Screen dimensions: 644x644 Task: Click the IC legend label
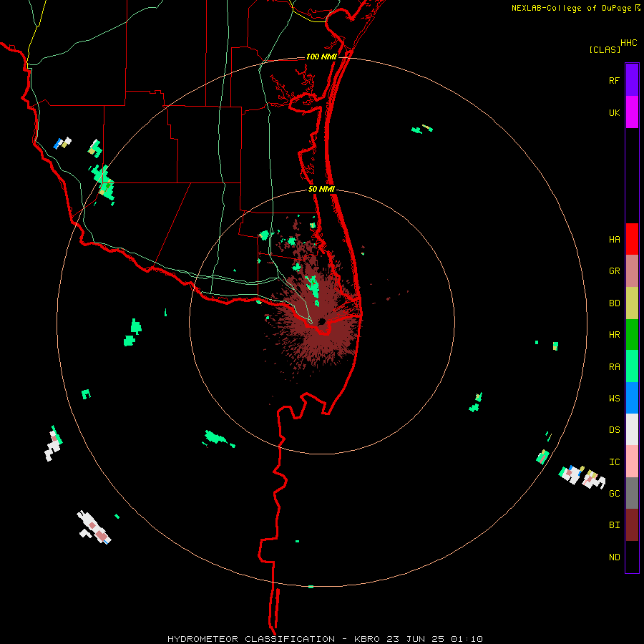[x=614, y=462]
